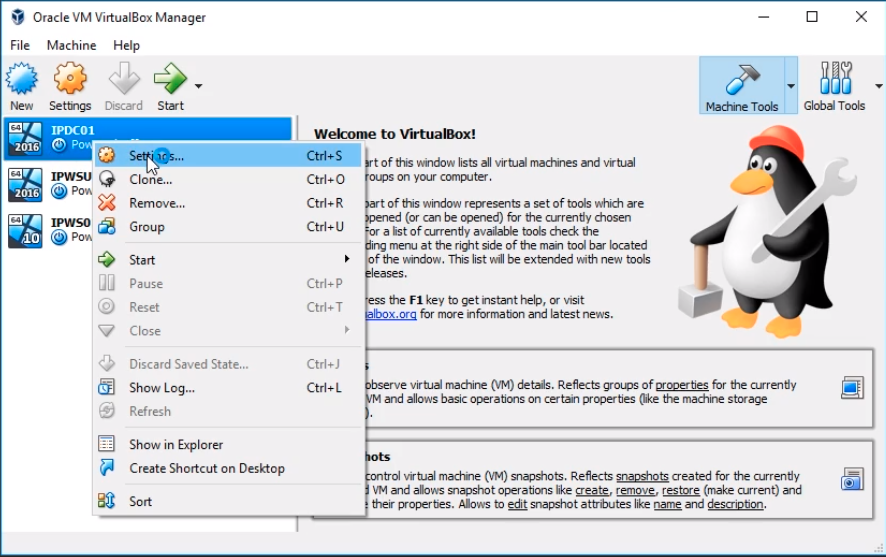This screenshot has width=886, height=557.
Task: Choose Group in the context menu
Action: point(229,227)
